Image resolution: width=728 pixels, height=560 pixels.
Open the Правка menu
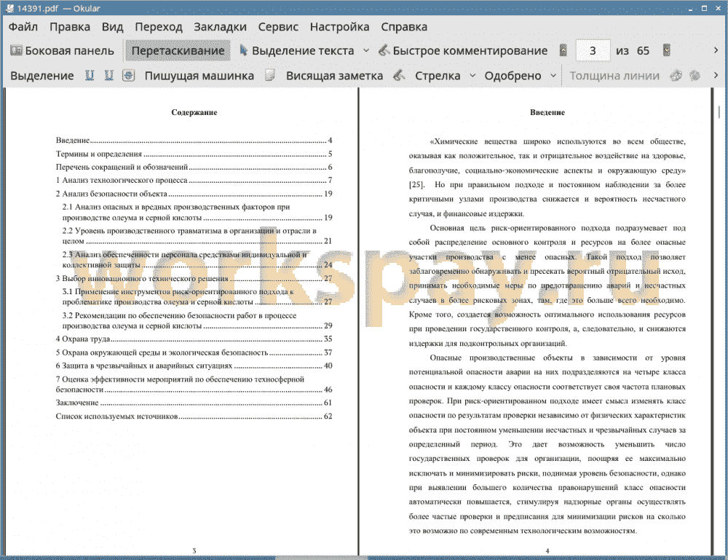pyautogui.click(x=70, y=27)
